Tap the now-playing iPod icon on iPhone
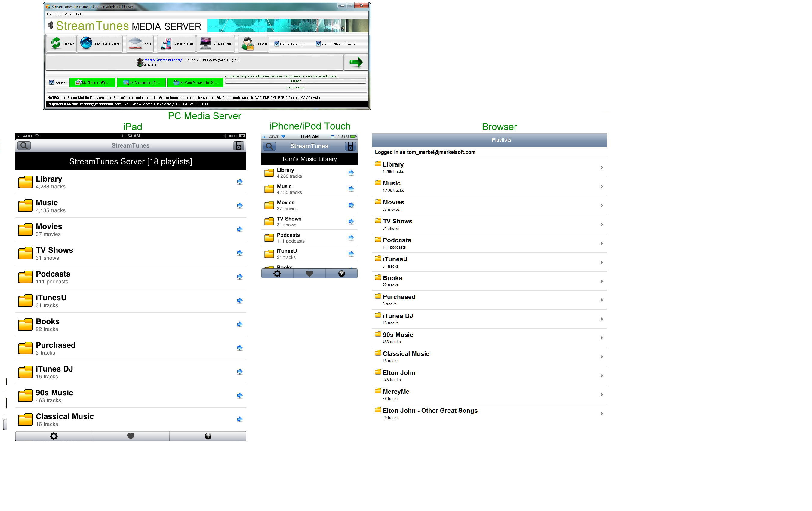 click(350, 146)
